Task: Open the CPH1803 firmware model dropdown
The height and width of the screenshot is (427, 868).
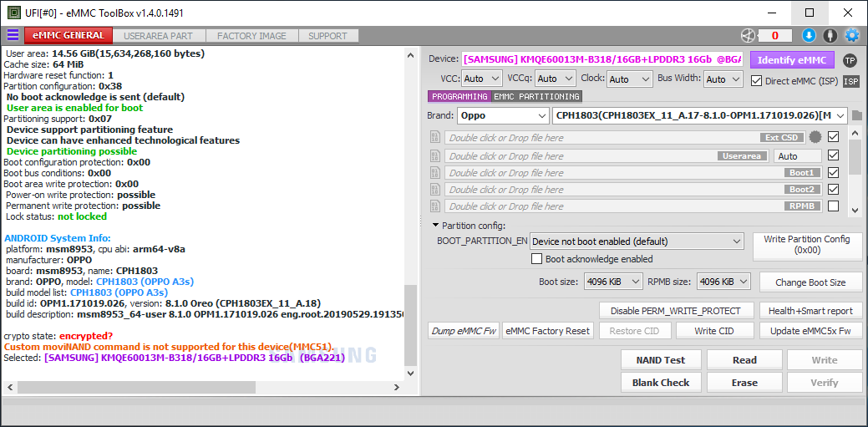Action: pyautogui.click(x=700, y=116)
